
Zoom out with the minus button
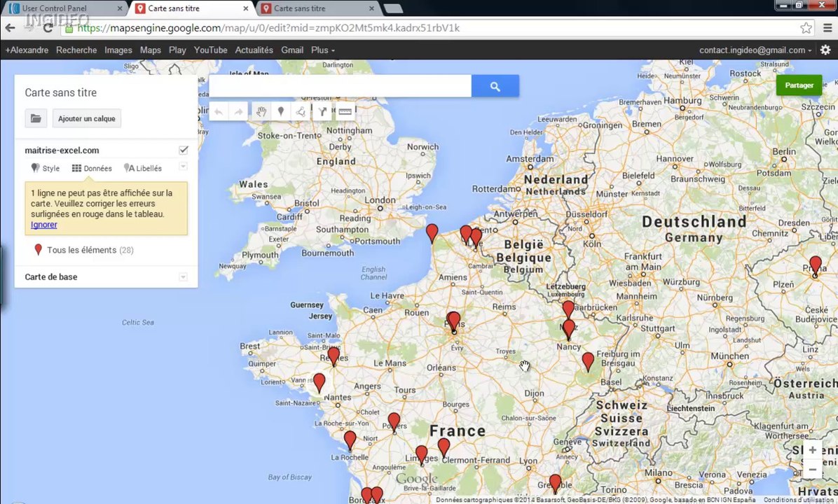point(812,469)
